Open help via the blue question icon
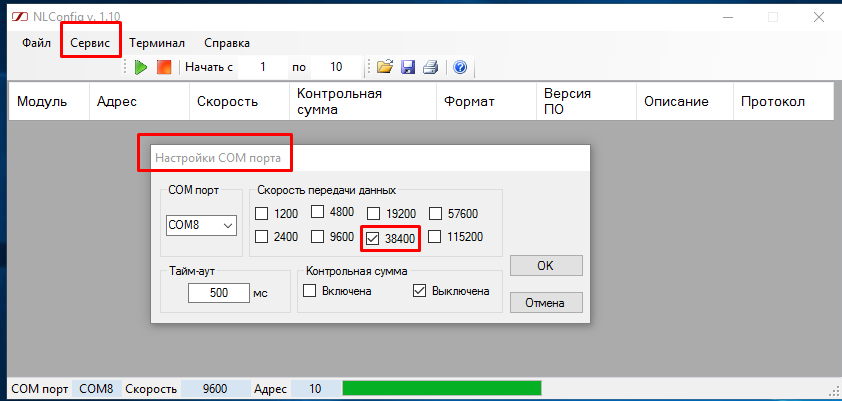The height and width of the screenshot is (401, 842). pyautogui.click(x=460, y=67)
